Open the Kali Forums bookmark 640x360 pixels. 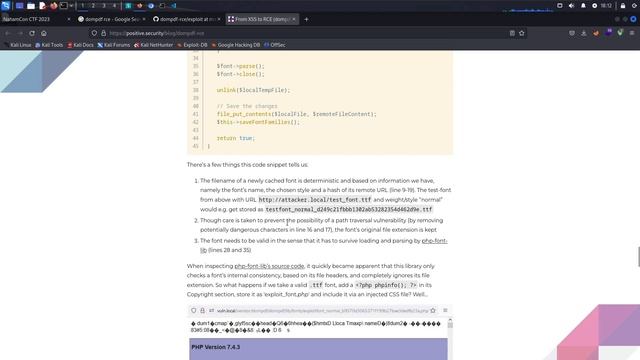[114, 45]
